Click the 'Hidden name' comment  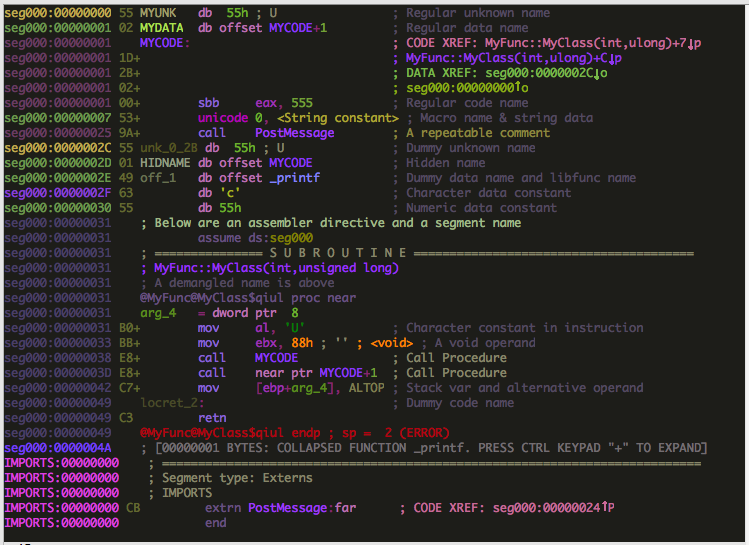point(446,163)
